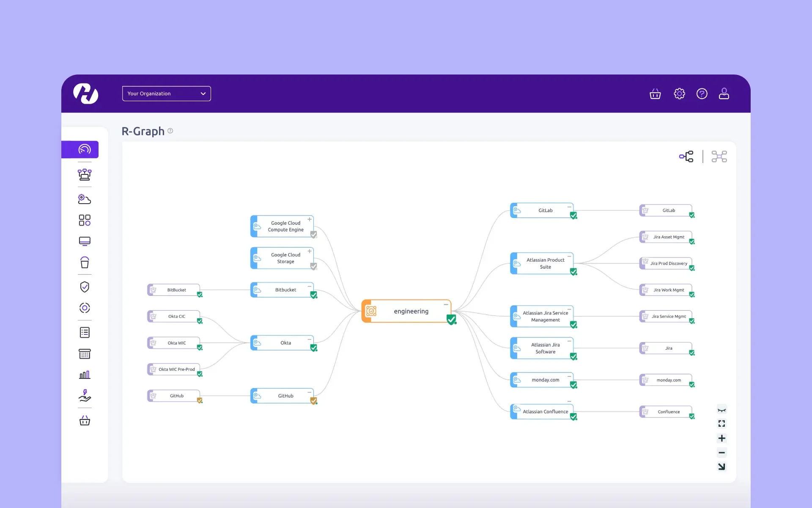Viewport: 812px width, 508px height.
Task: Expand the Google Cloud Storage node
Action: click(x=310, y=251)
